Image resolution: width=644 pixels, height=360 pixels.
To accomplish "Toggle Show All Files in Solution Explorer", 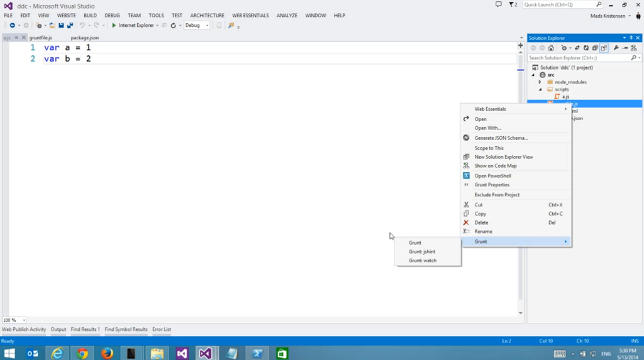I will [x=604, y=48].
